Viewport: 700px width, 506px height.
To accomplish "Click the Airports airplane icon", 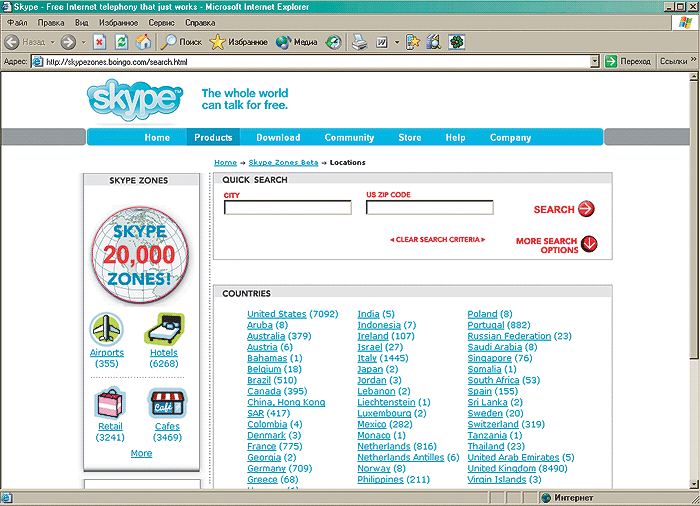I will click(x=106, y=329).
